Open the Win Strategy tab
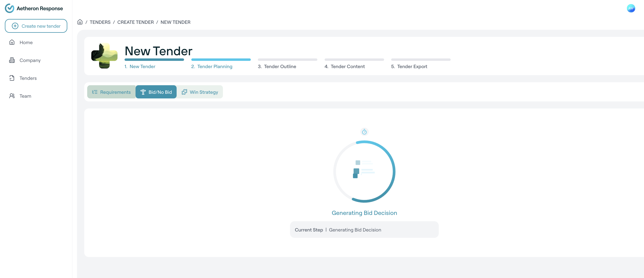The image size is (644, 278). click(x=200, y=92)
